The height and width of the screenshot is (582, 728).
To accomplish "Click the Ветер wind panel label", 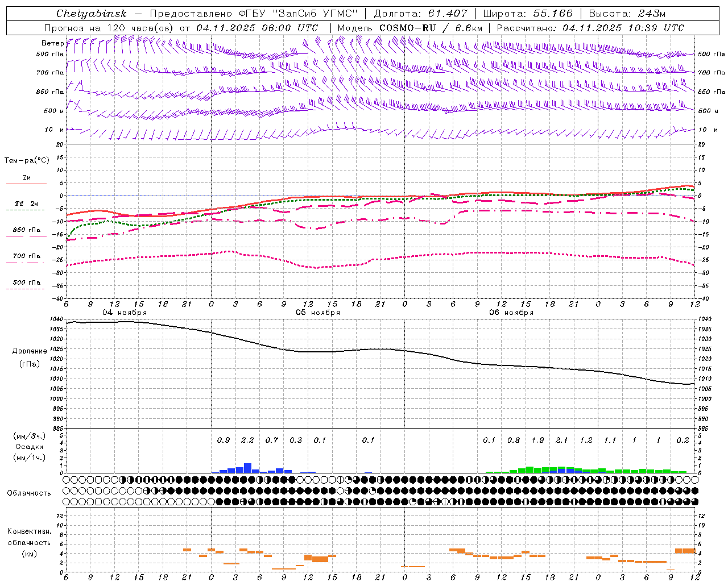I will click(52, 43).
